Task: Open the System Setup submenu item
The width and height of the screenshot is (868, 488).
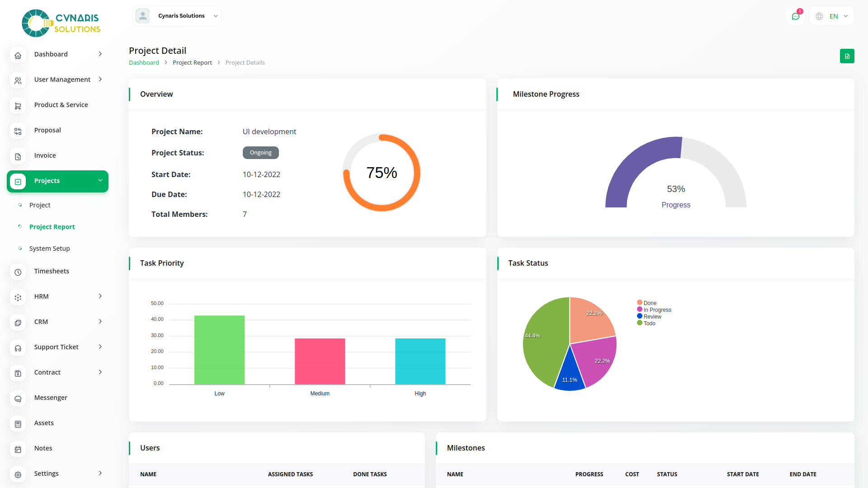Action: pyautogui.click(x=50, y=249)
